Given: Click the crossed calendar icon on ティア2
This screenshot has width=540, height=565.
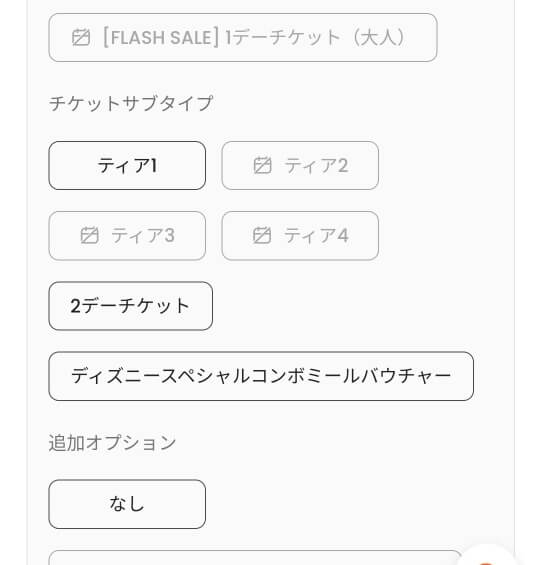Looking at the screenshot, I should (262, 165).
